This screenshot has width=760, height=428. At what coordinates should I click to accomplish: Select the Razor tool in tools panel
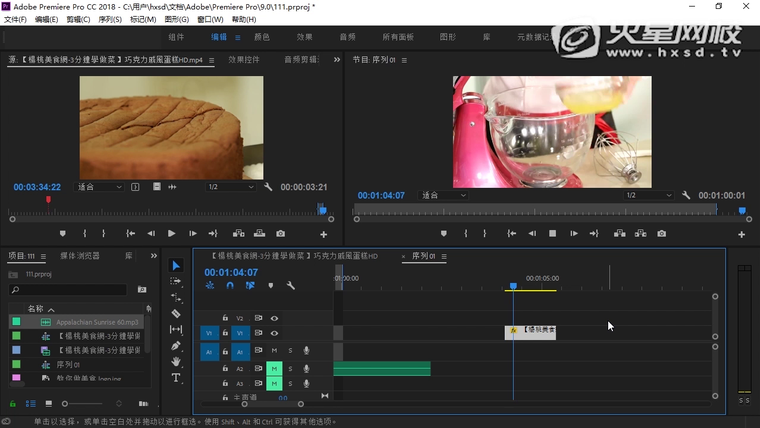pos(176,313)
